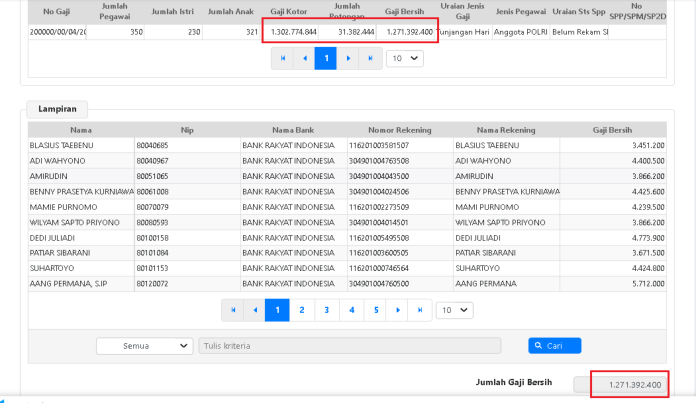Viewport: 696px width, 403px height.
Task: Select page 5 in Lampiran paginator
Action: (376, 310)
